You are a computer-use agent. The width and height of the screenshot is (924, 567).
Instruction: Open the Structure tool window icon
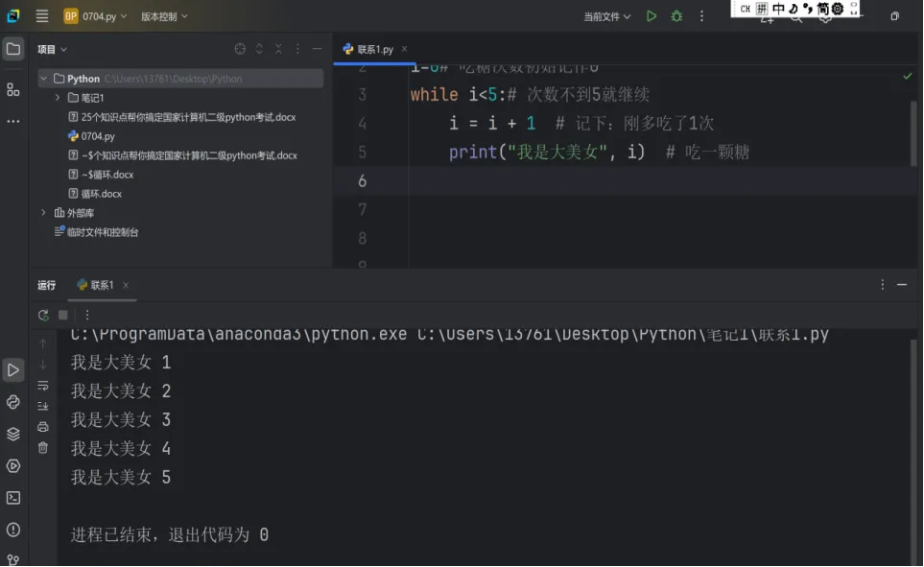coord(13,89)
